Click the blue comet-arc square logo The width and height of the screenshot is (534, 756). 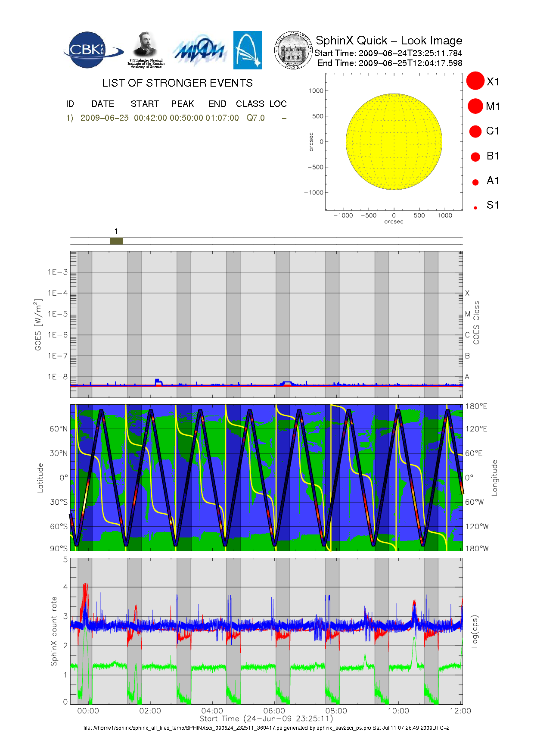coord(248,50)
